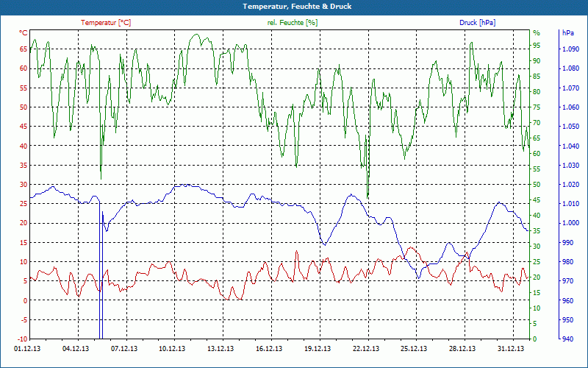The width and height of the screenshot is (588, 368).
Task: Click the date label 28.12.13
Action: 462,349
